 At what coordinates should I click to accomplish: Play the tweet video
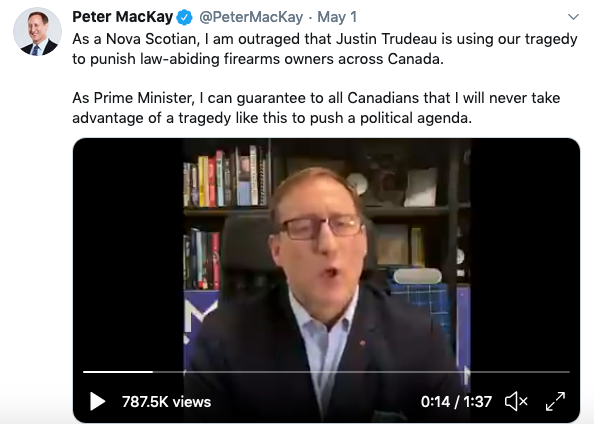97,401
